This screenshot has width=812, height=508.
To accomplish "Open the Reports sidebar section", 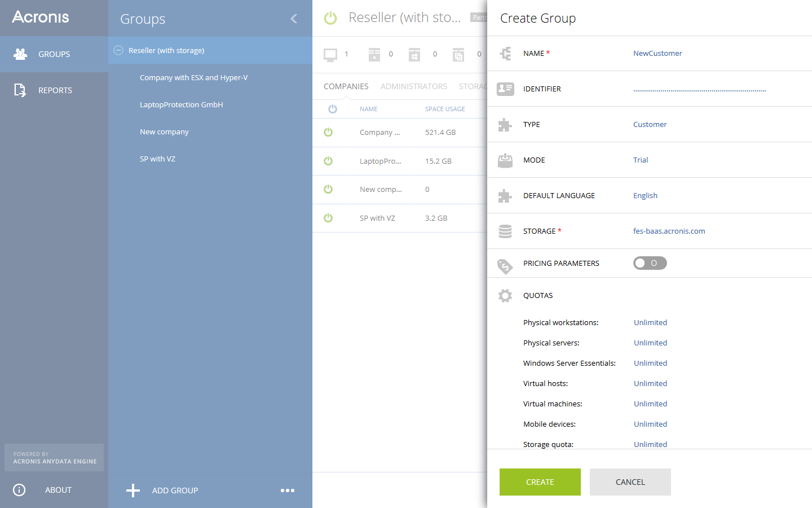I will click(x=54, y=90).
